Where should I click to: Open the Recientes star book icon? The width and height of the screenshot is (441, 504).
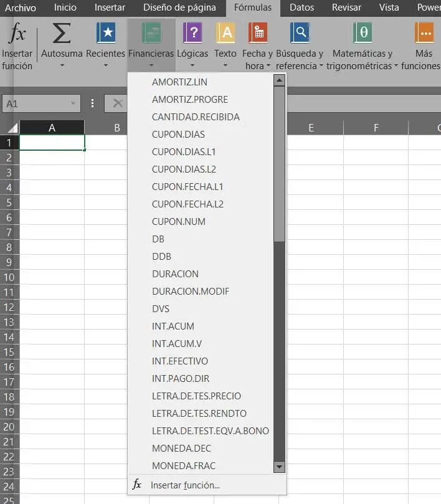[x=106, y=33]
